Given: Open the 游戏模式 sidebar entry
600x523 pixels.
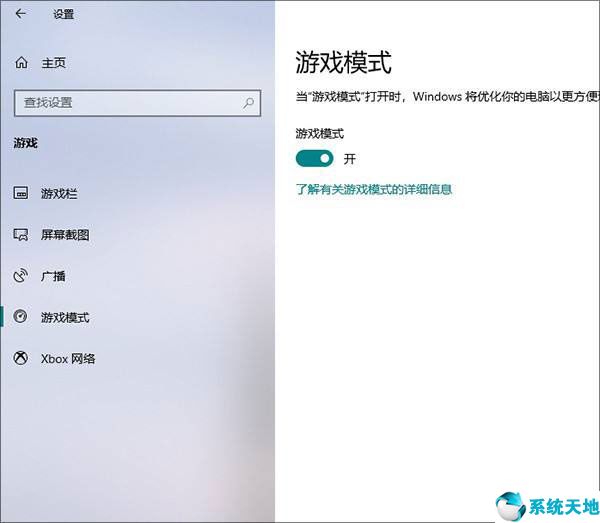Looking at the screenshot, I should click(x=65, y=318).
